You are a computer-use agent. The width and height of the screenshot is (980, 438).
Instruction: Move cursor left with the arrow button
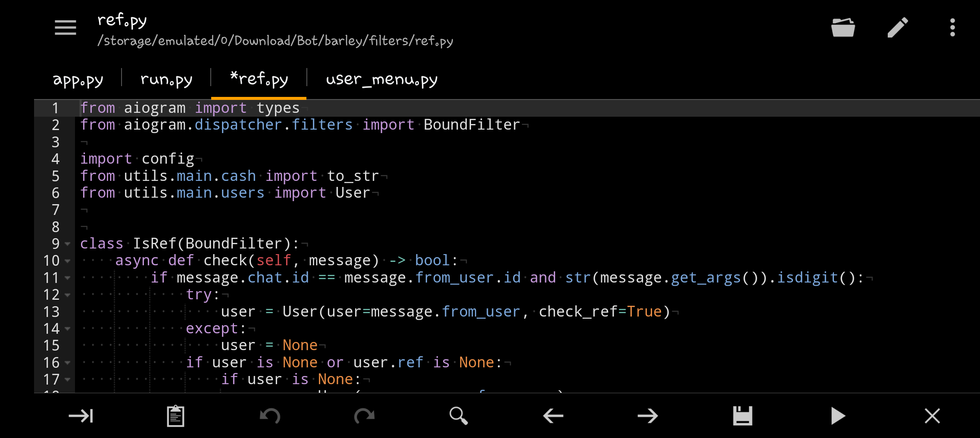click(x=553, y=415)
